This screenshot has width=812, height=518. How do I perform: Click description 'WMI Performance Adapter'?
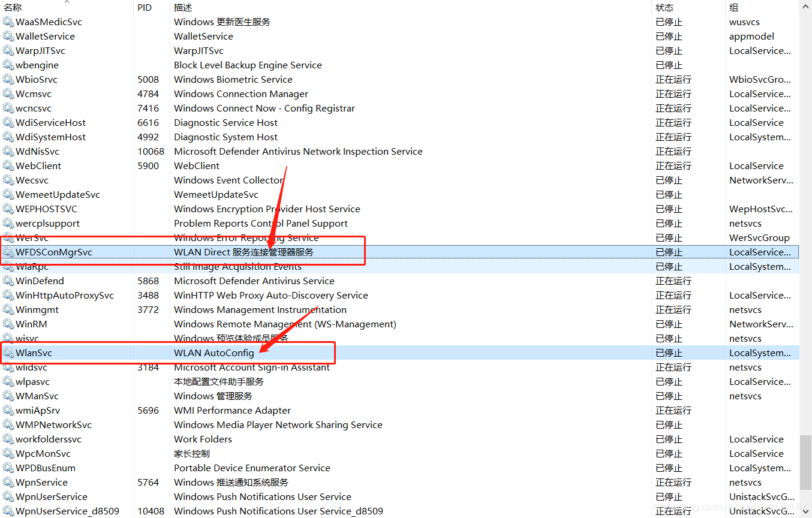click(232, 410)
